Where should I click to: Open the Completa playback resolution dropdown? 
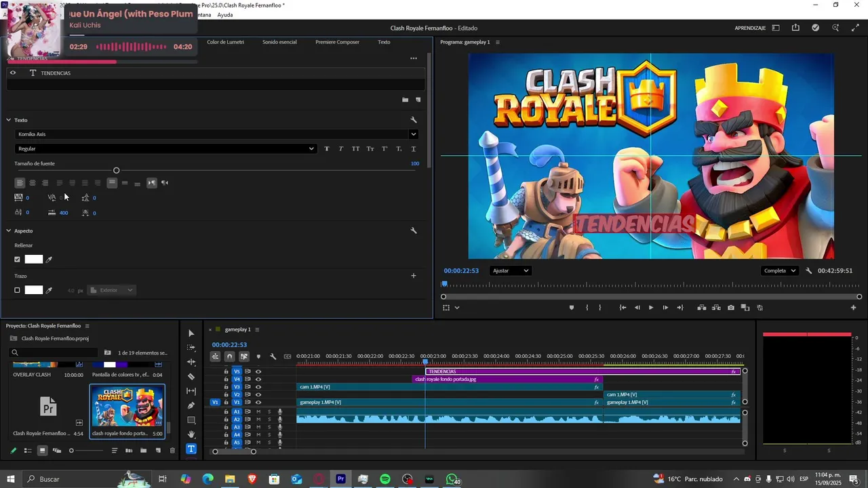click(x=780, y=270)
